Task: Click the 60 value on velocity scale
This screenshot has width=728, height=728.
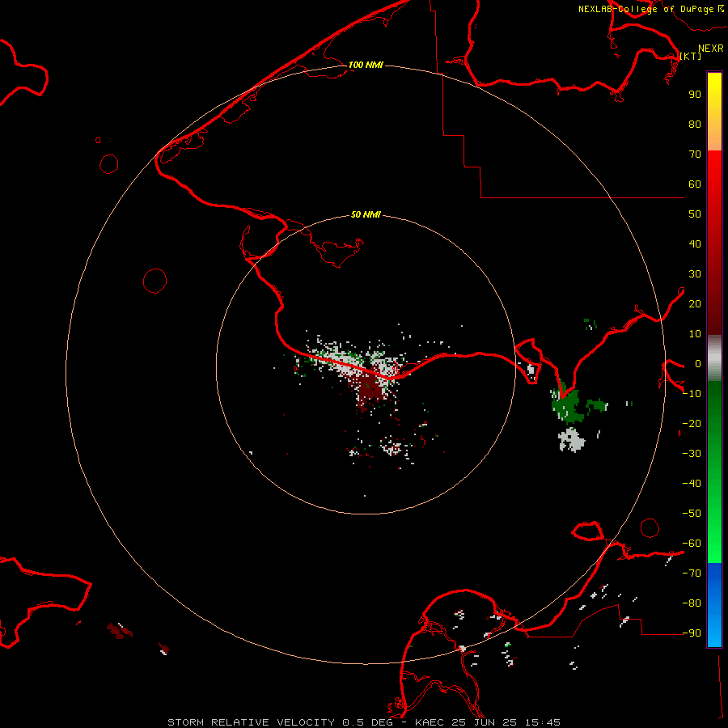Action: (x=695, y=184)
